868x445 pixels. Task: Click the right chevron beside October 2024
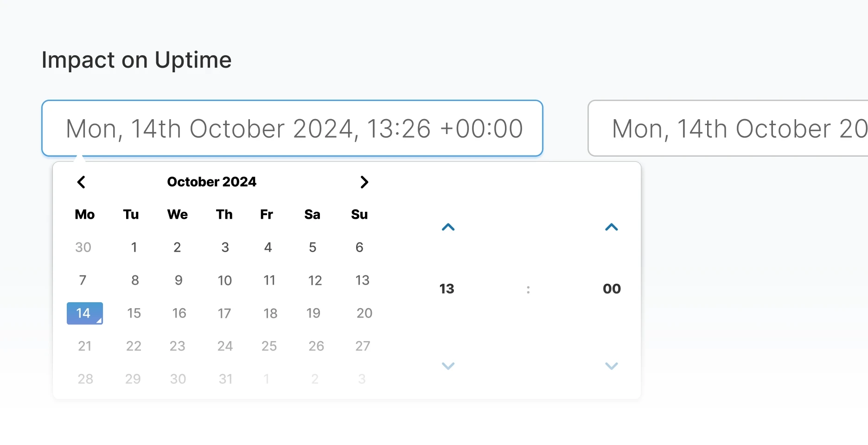tap(364, 182)
